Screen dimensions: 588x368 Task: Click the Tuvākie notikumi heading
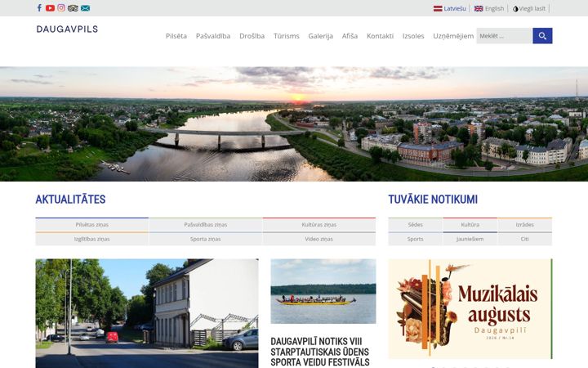pyautogui.click(x=433, y=200)
